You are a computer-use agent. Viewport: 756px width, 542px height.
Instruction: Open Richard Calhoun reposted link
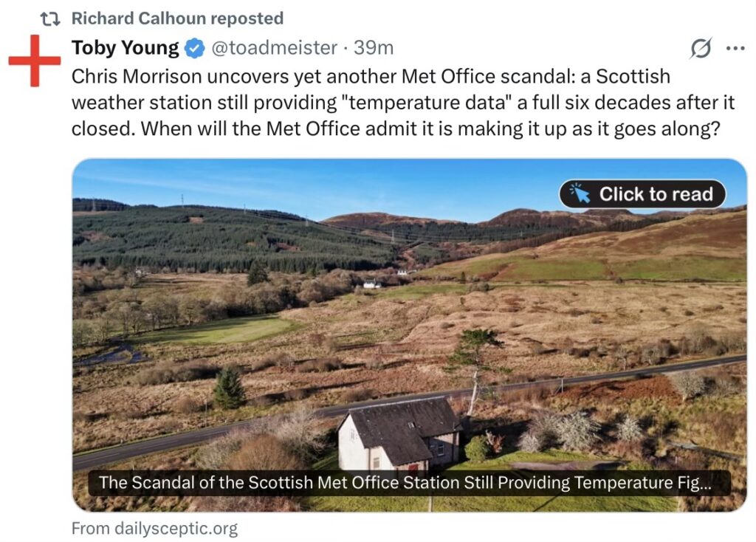pyautogui.click(x=177, y=18)
